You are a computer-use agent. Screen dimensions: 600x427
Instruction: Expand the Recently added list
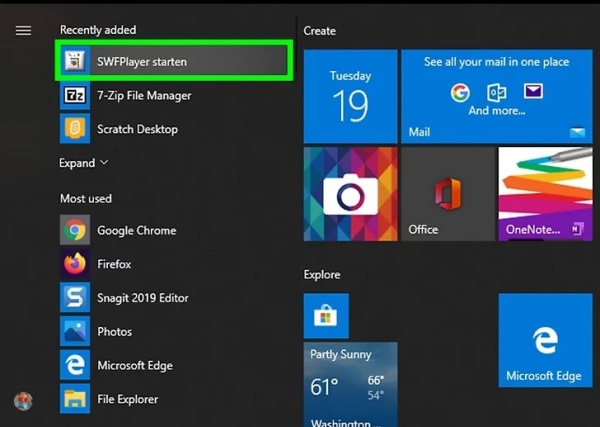coord(84,163)
